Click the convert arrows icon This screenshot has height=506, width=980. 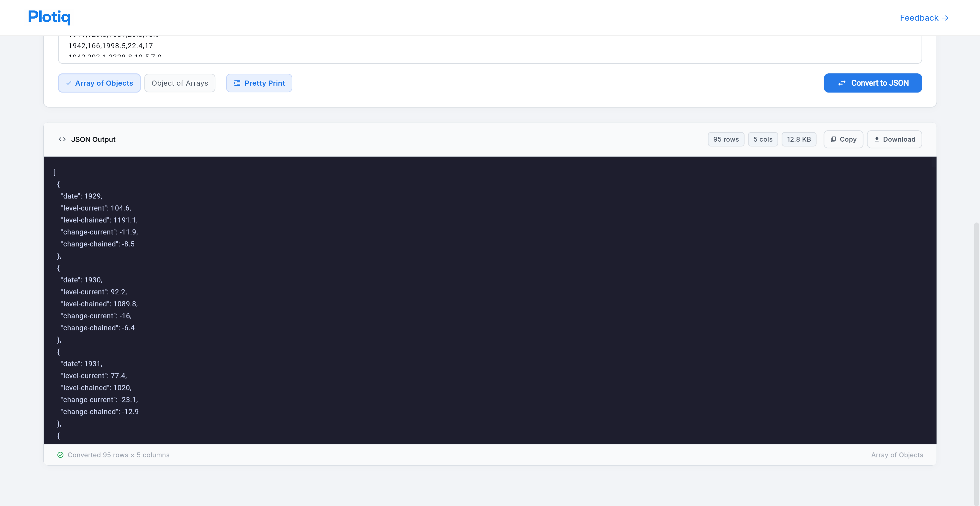tap(841, 83)
